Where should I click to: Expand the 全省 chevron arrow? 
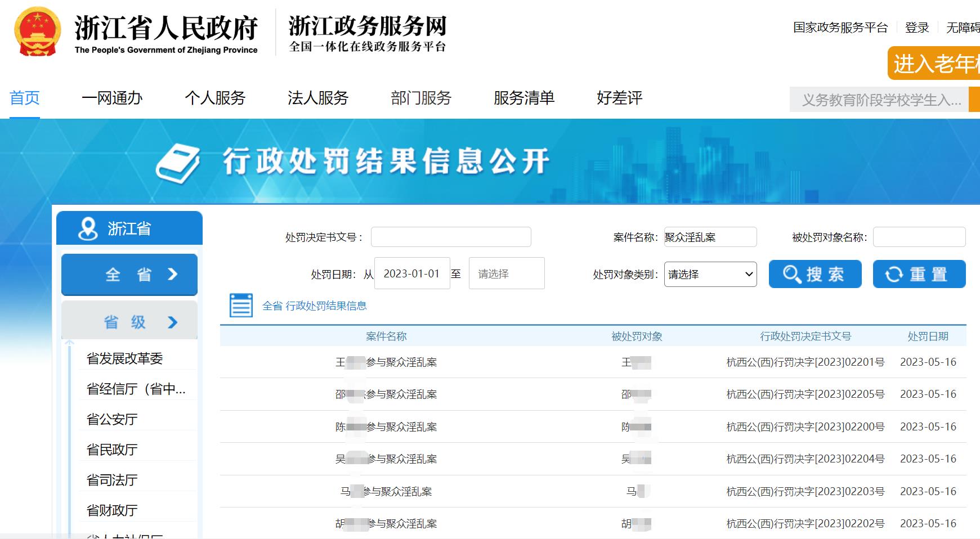point(173,275)
